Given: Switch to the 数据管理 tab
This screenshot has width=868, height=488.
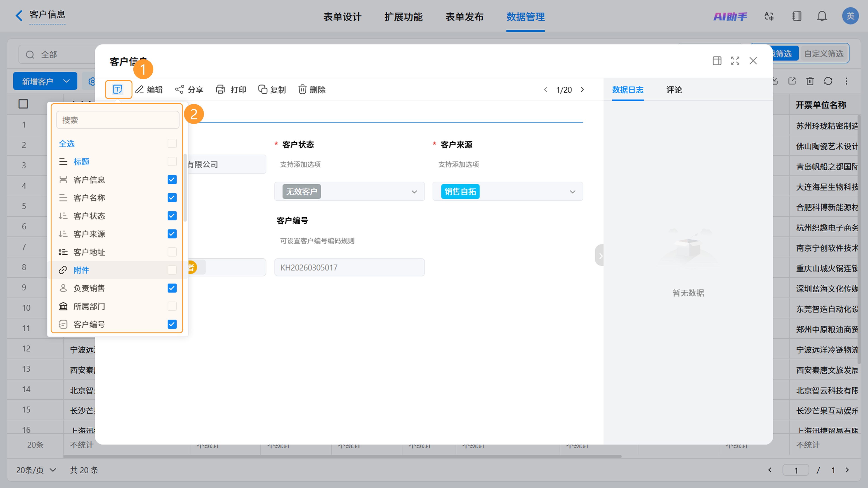Looking at the screenshot, I should (525, 17).
